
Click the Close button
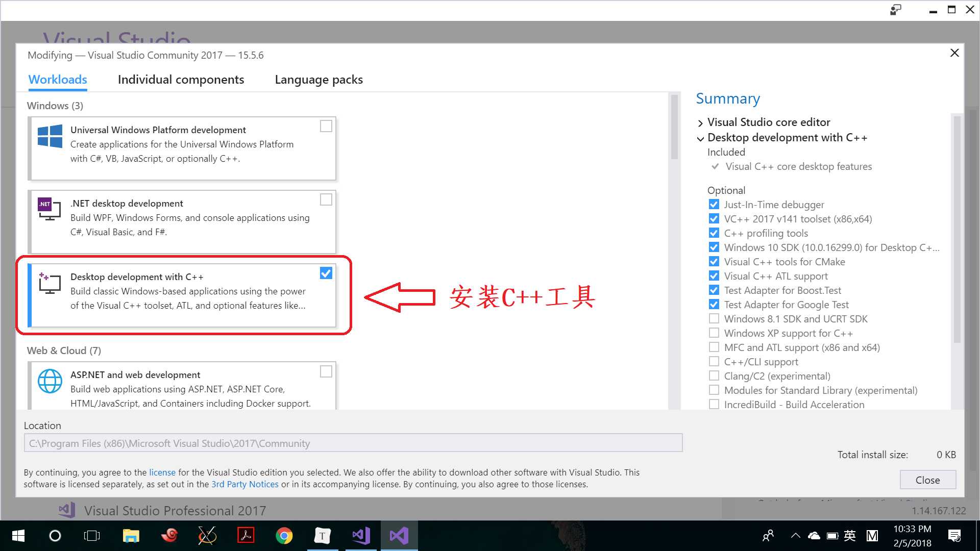927,480
